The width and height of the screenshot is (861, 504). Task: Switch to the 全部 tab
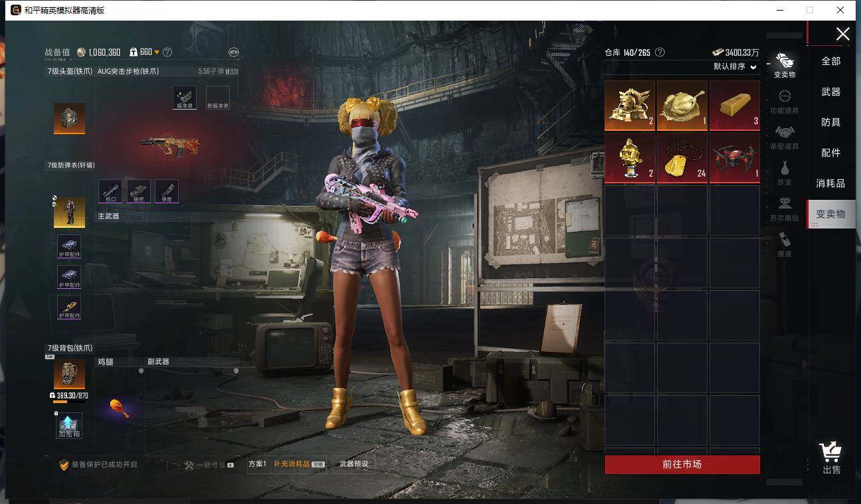pyautogui.click(x=831, y=61)
